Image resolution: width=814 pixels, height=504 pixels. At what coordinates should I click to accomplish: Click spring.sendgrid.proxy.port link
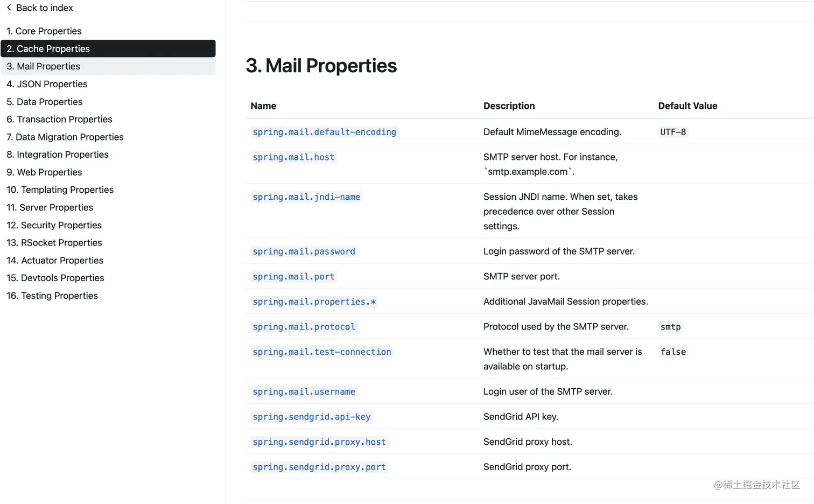[x=319, y=467]
